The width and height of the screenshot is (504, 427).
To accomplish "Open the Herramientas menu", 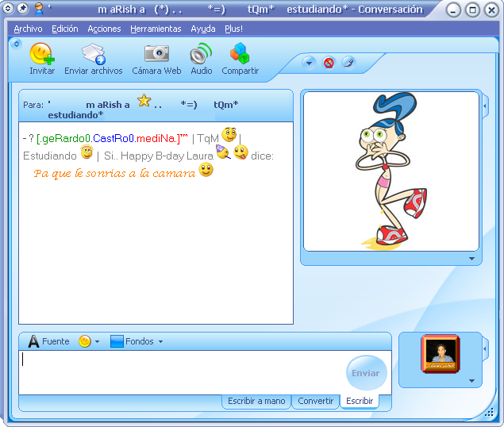I will pos(156,29).
